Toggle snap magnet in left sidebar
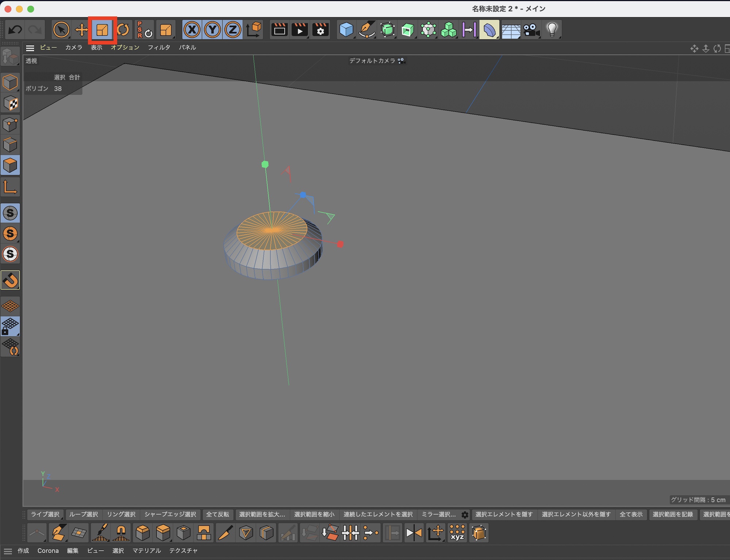 pyautogui.click(x=10, y=280)
